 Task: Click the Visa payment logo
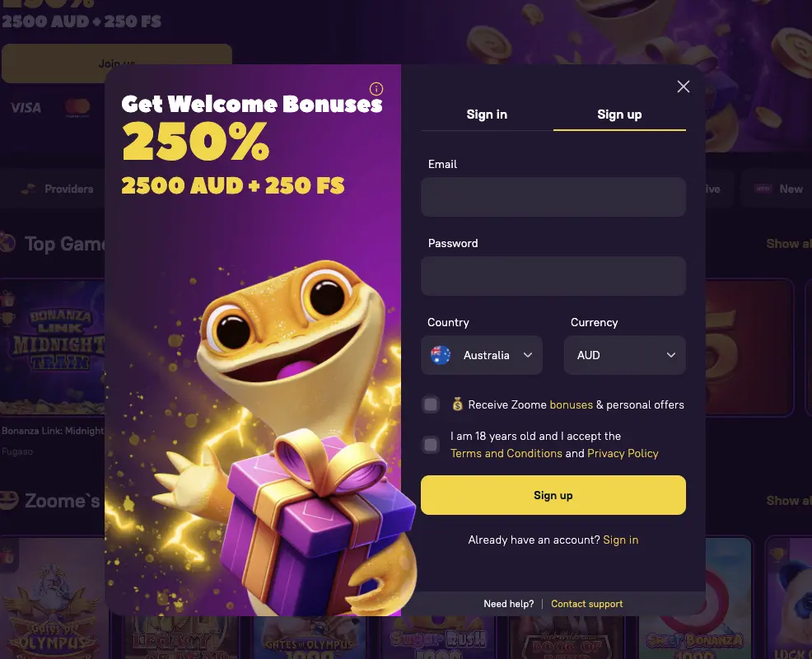(26, 108)
